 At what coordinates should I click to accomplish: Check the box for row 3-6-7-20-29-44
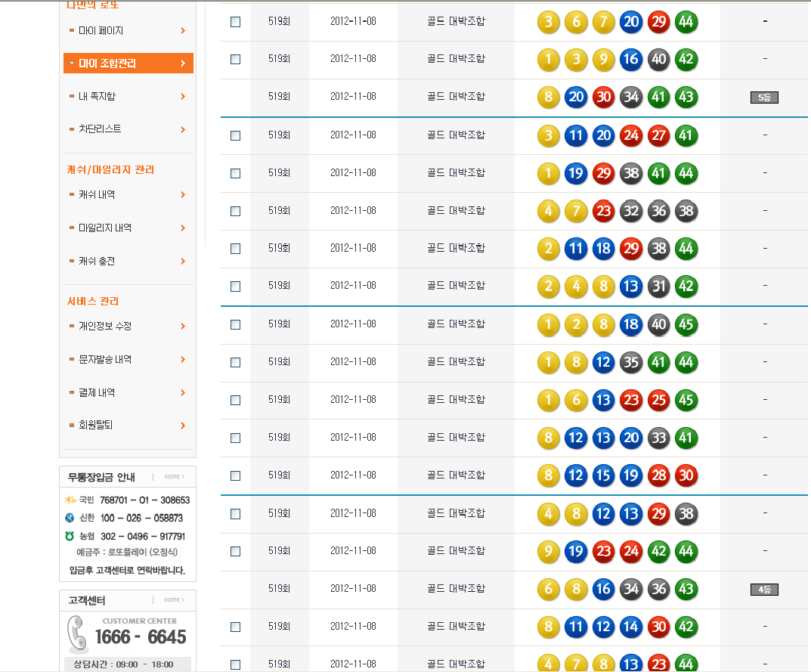(235, 22)
